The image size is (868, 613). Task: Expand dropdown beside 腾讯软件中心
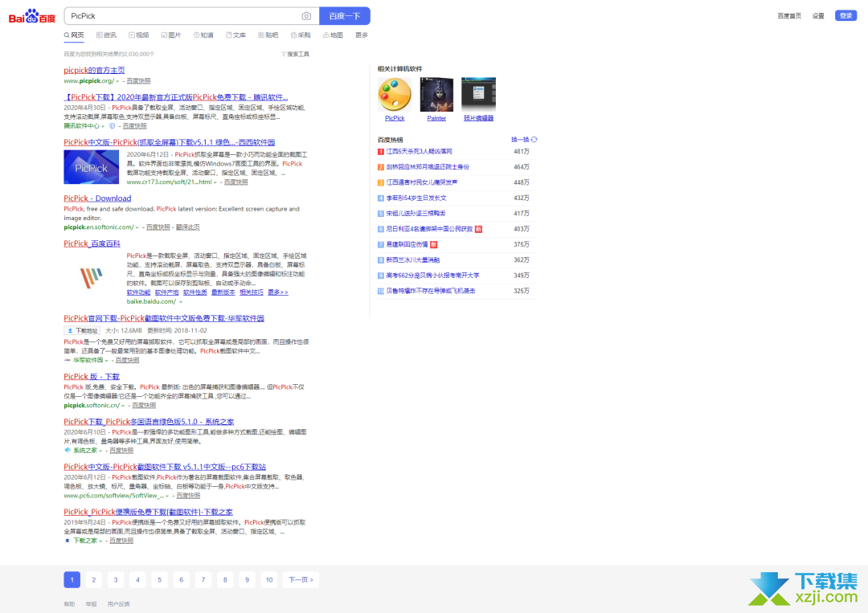click(103, 126)
